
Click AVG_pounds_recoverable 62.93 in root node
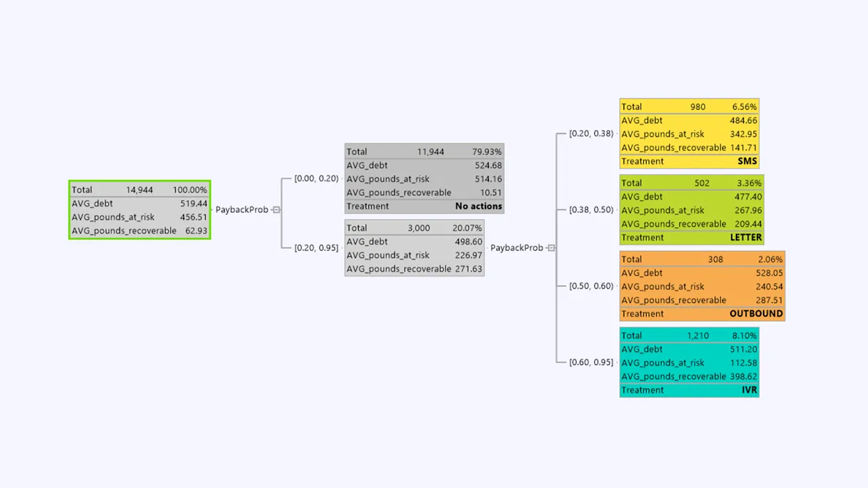140,231
